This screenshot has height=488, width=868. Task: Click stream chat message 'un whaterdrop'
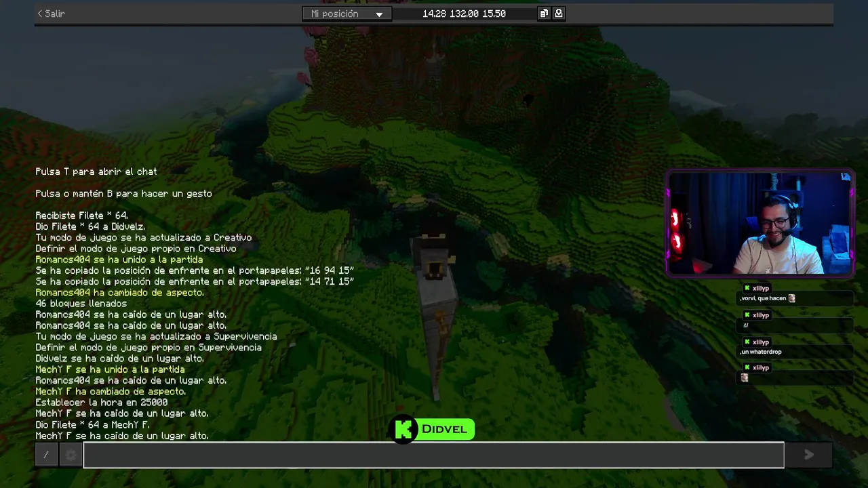pyautogui.click(x=761, y=352)
